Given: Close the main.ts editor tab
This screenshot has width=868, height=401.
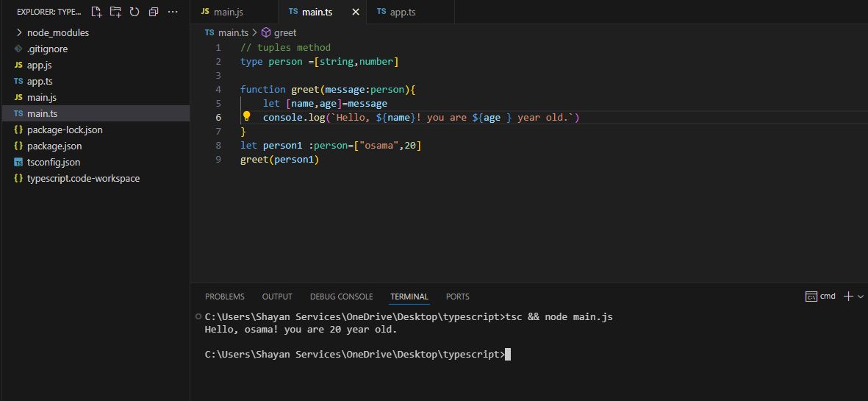Looking at the screenshot, I should 356,12.
